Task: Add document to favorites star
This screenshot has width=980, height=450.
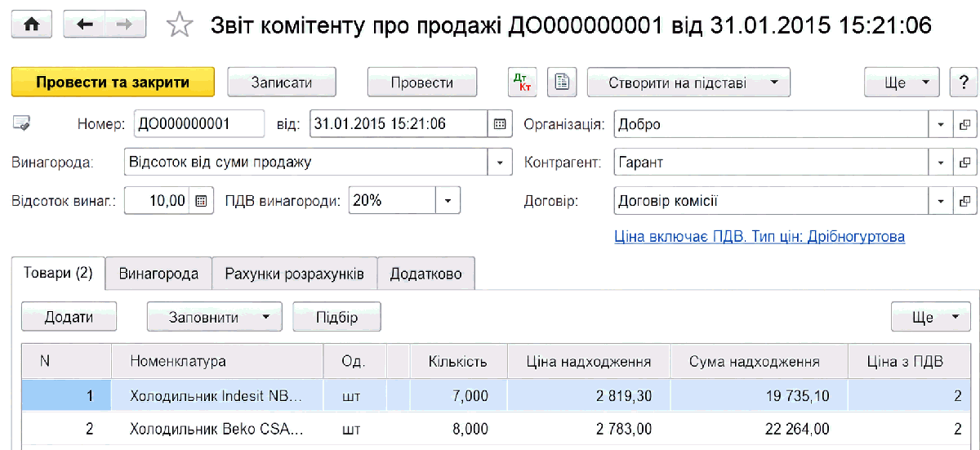Action: tap(179, 25)
